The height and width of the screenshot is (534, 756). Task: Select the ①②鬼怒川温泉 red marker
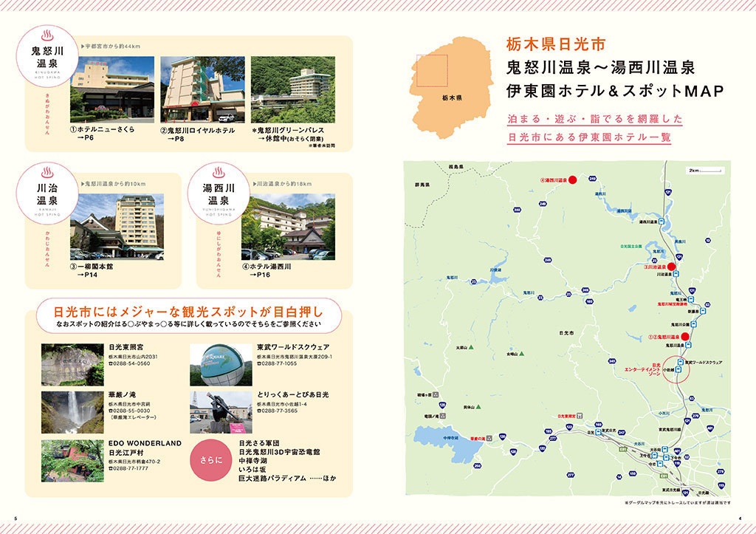coord(684,337)
